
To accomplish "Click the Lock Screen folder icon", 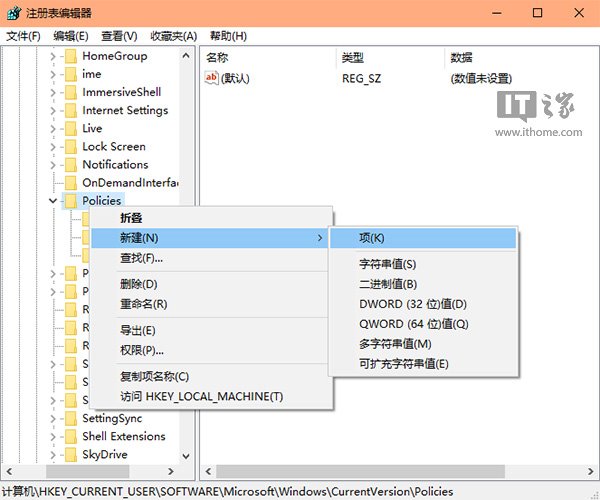I will [x=71, y=147].
